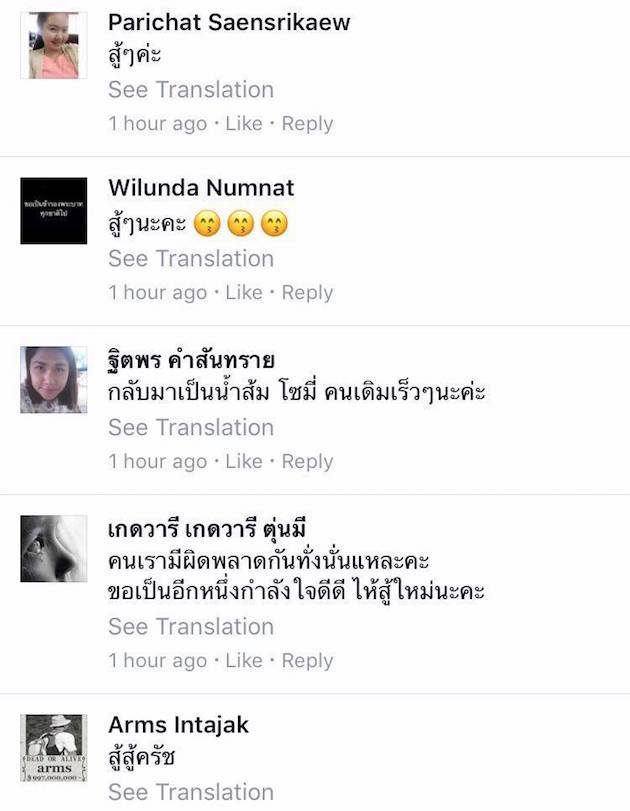The image size is (630, 811).
Task: Open profile of ฐิตพร คำสันทราย
Action: pyautogui.click(x=191, y=359)
